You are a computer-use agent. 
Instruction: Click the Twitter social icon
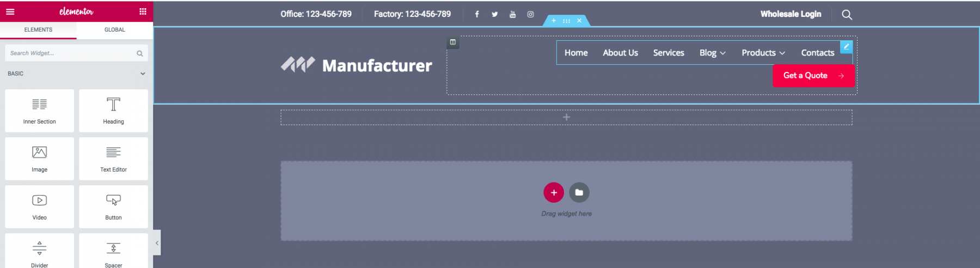(494, 14)
